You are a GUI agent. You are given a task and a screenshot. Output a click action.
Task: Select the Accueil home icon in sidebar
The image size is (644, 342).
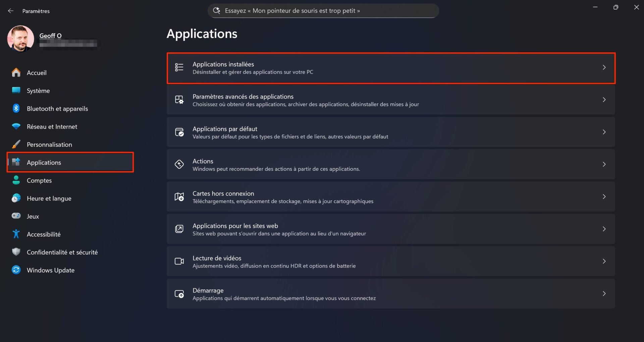coord(16,72)
